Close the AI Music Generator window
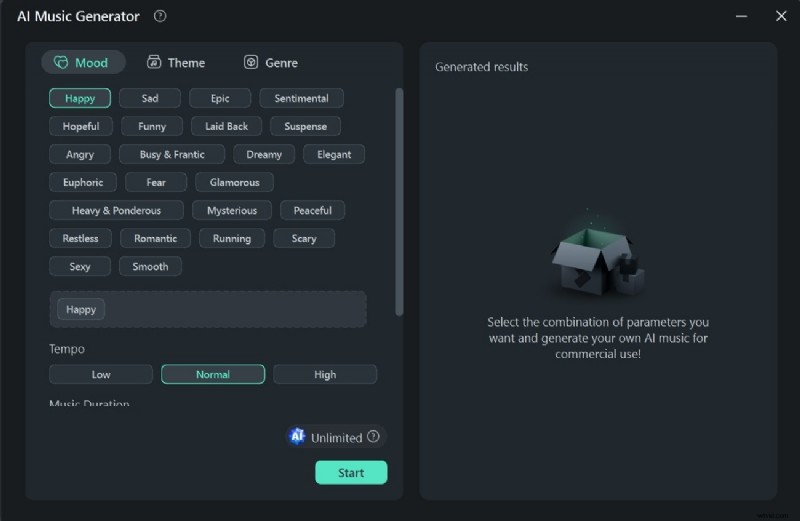800x521 pixels. tap(781, 16)
